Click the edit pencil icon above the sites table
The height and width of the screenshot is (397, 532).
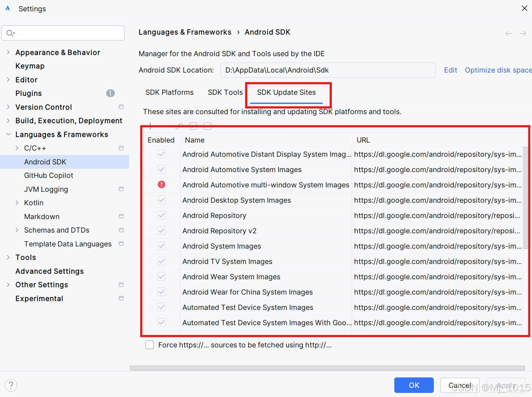click(x=179, y=126)
